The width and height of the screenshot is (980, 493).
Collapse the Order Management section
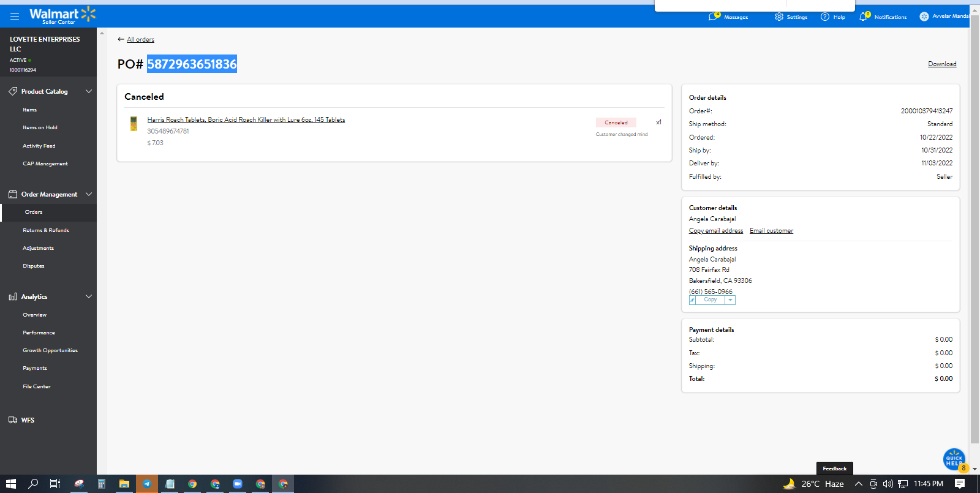[x=89, y=194]
